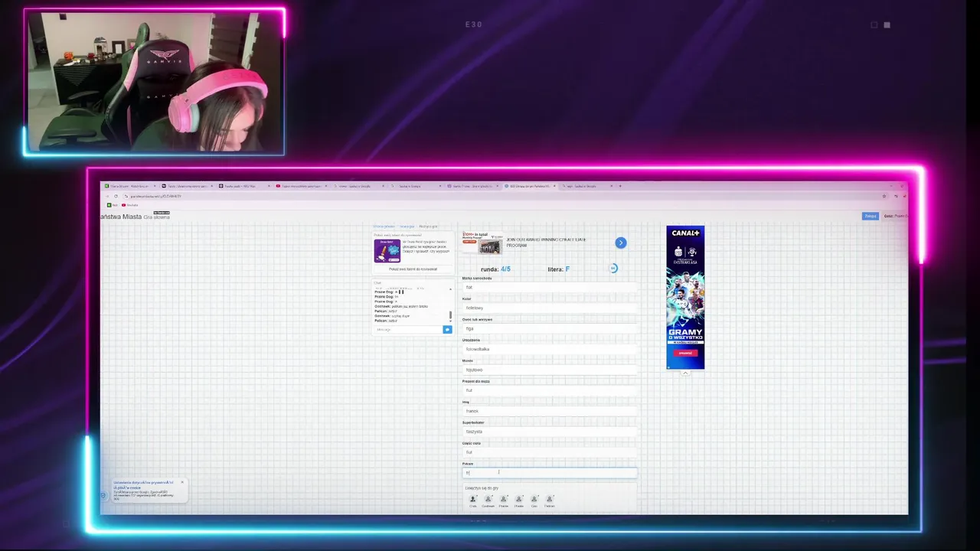Open a new browser tab with the plus button
980x551 pixels.
[620, 186]
